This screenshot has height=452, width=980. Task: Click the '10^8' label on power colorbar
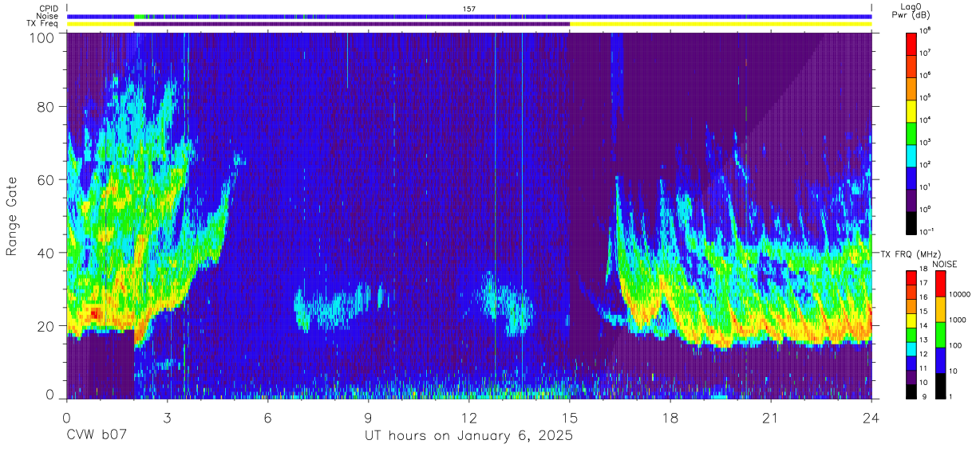click(x=927, y=31)
